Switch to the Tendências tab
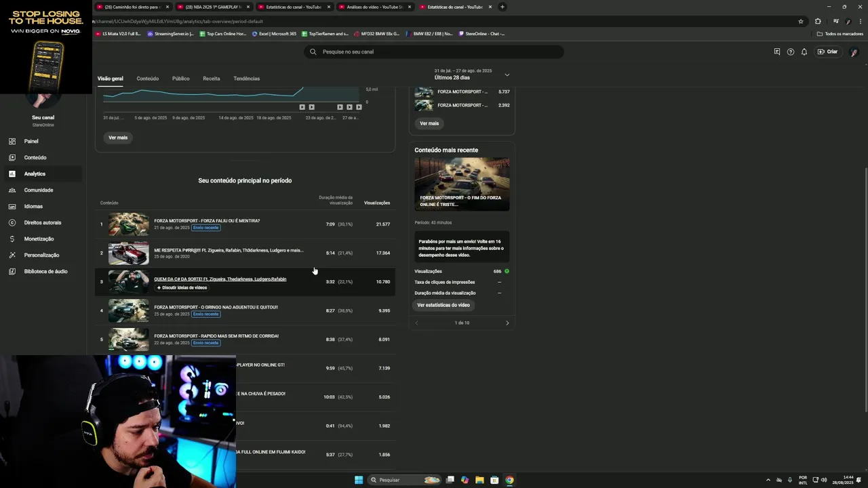Viewport: 868px width, 488px height. [246, 79]
